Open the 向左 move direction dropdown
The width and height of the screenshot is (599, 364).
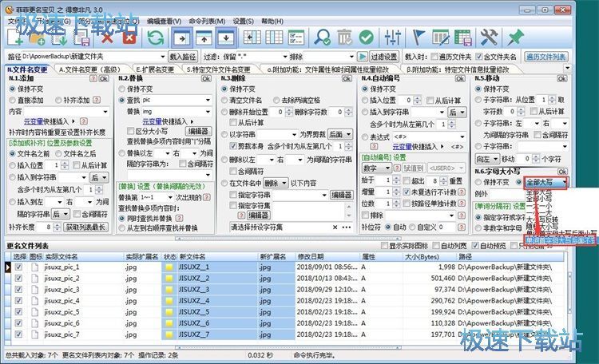pos(487,159)
